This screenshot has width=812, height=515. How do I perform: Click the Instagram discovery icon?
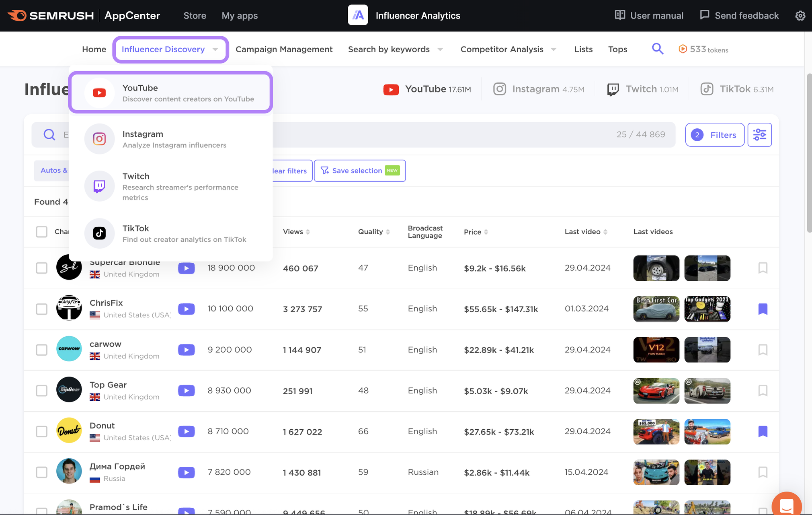coord(99,138)
